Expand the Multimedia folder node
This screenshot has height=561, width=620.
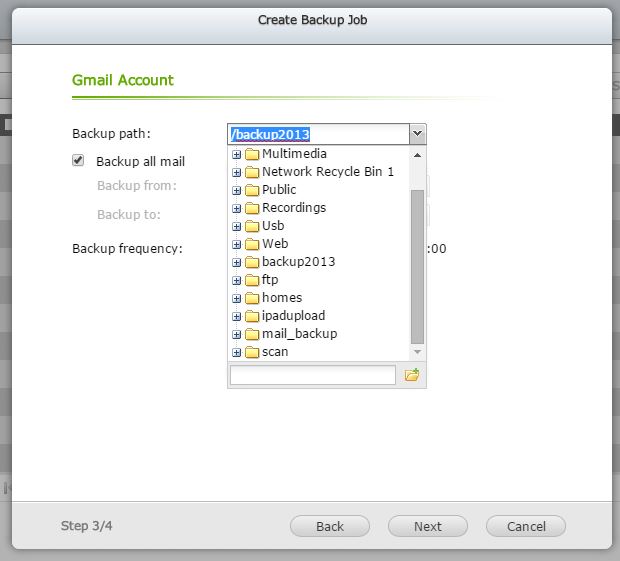point(236,155)
